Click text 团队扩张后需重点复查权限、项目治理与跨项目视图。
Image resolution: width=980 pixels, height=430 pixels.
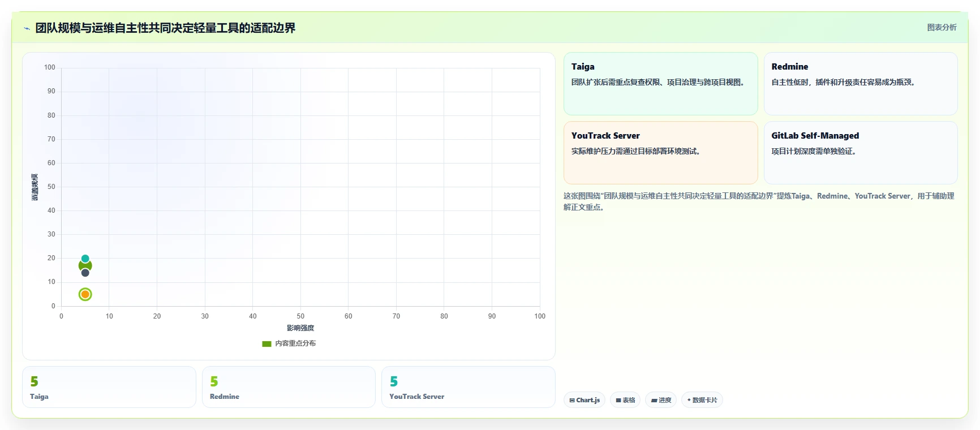(x=660, y=82)
